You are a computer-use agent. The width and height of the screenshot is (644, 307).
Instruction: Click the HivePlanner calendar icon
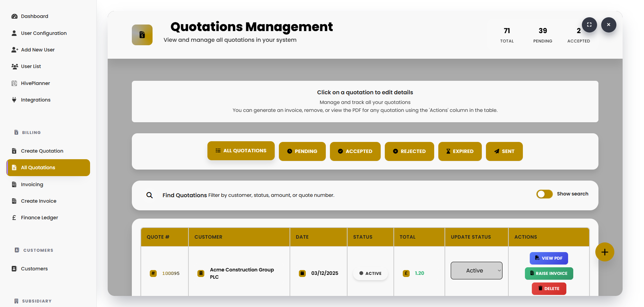[x=14, y=83]
